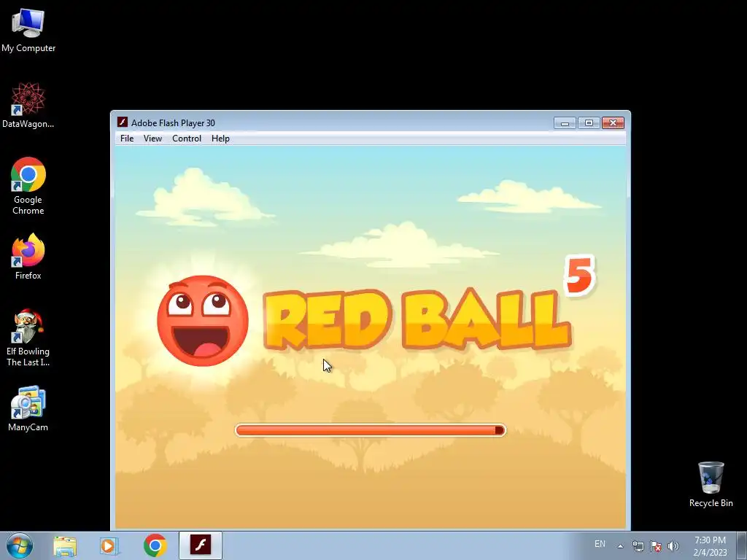Select the Firefox desktop shortcut
747x560 pixels.
[28, 257]
